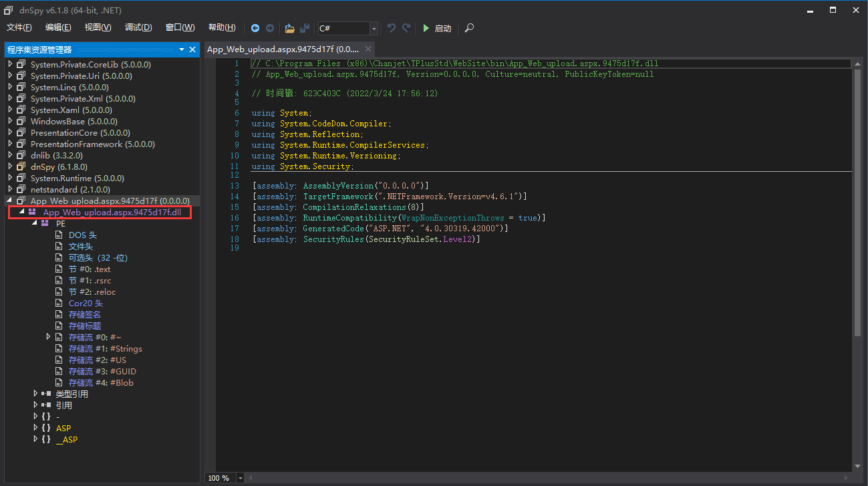Click the navigate back arrow icon
This screenshot has height=486, width=868.
pyautogui.click(x=255, y=28)
